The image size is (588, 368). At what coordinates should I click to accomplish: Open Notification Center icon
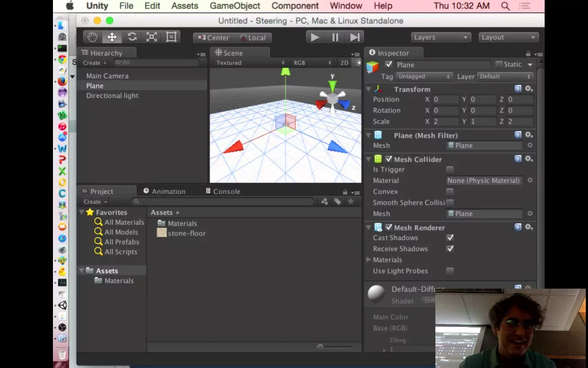pyautogui.click(x=524, y=6)
